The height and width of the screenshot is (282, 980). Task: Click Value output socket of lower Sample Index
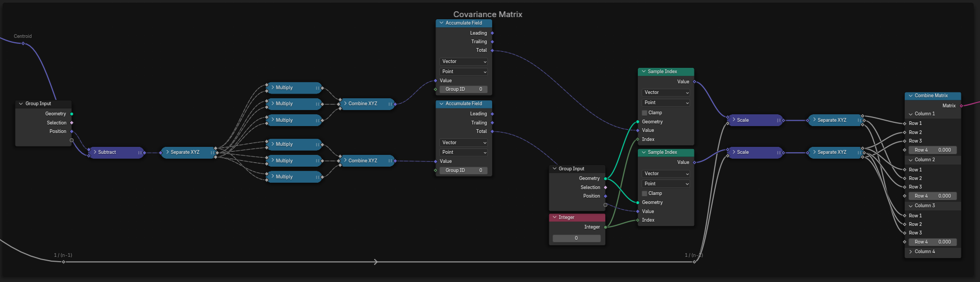click(694, 162)
